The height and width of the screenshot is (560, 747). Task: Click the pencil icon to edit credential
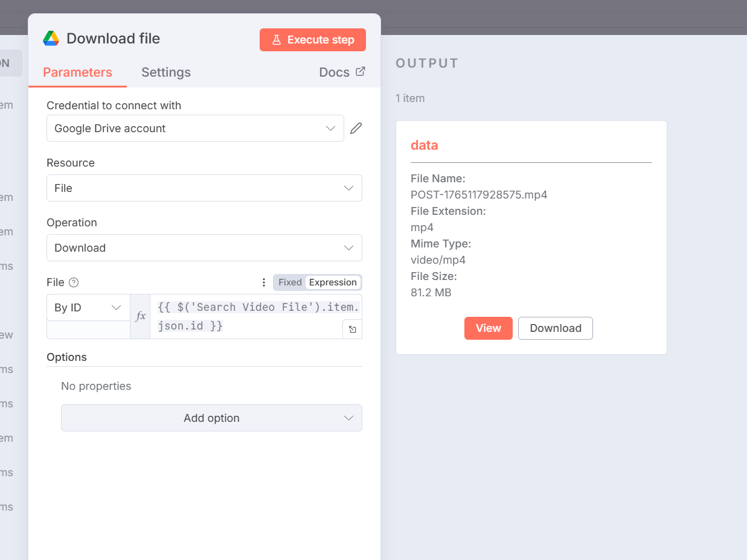356,128
